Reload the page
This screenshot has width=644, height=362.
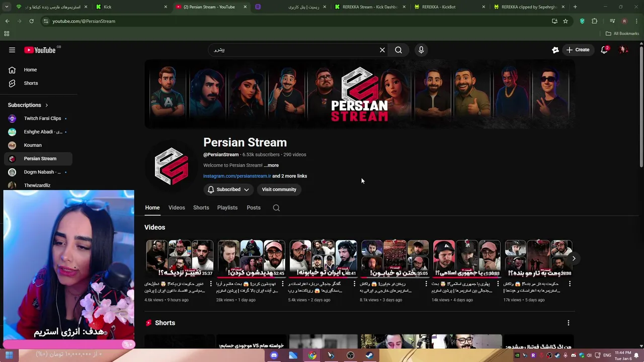(x=31, y=21)
